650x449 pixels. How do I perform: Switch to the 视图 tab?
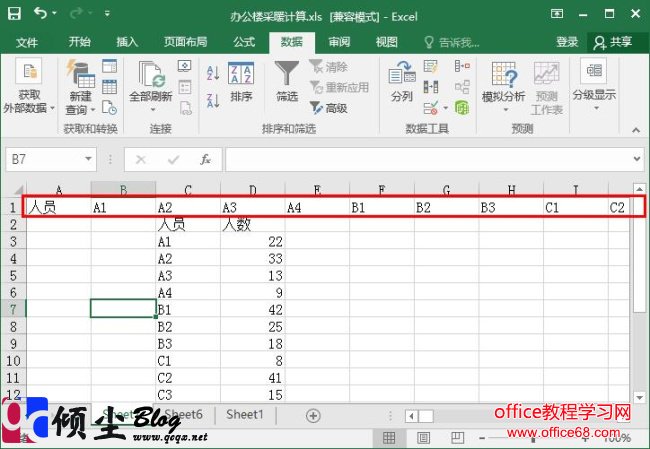point(387,42)
